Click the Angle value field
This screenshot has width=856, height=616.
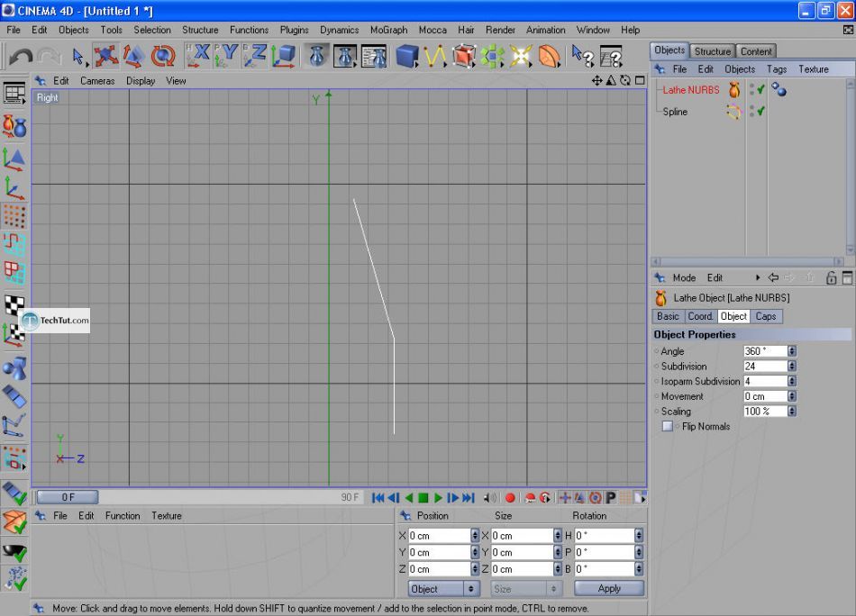(x=765, y=351)
